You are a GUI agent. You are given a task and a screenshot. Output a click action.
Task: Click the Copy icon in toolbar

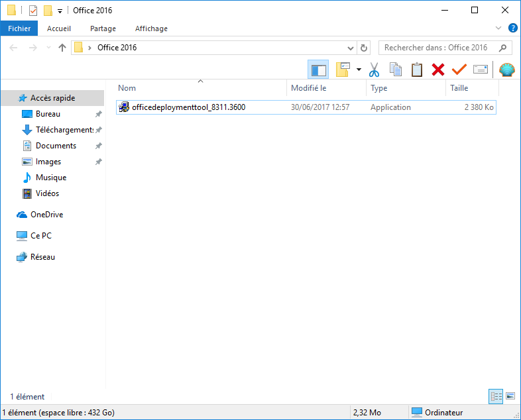396,70
